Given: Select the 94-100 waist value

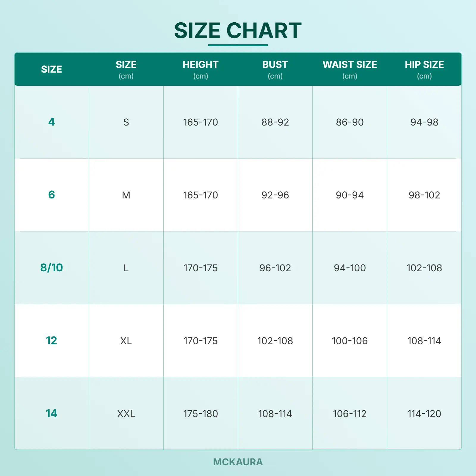Looking at the screenshot, I should click(350, 268).
